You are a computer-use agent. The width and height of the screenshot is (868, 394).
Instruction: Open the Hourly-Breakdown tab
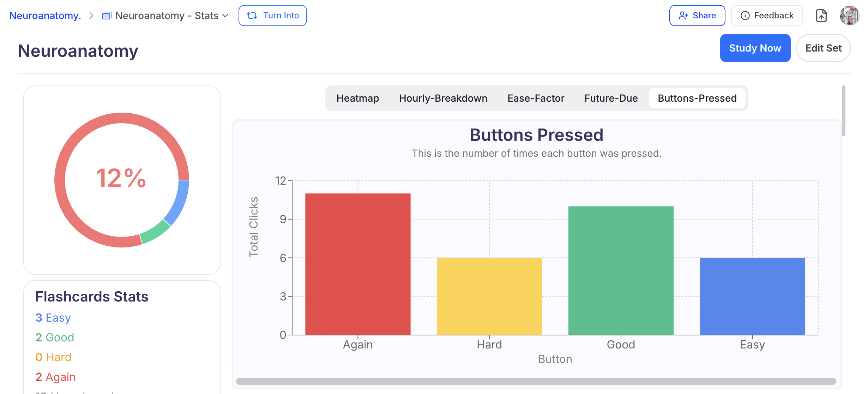(x=443, y=98)
